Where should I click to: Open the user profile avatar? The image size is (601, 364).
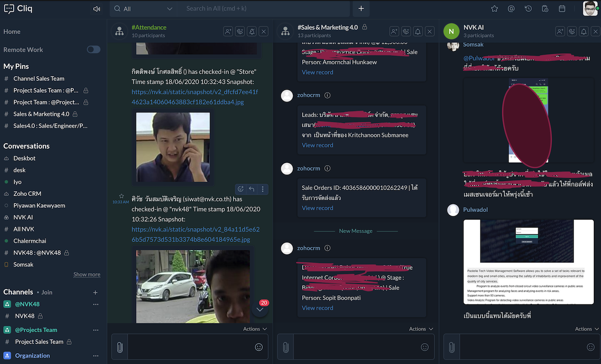click(x=590, y=9)
